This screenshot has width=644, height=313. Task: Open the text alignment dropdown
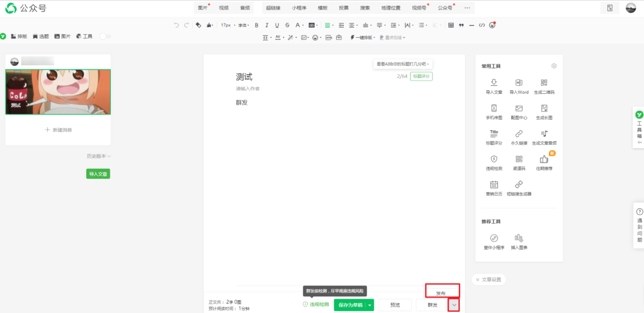coord(329,25)
